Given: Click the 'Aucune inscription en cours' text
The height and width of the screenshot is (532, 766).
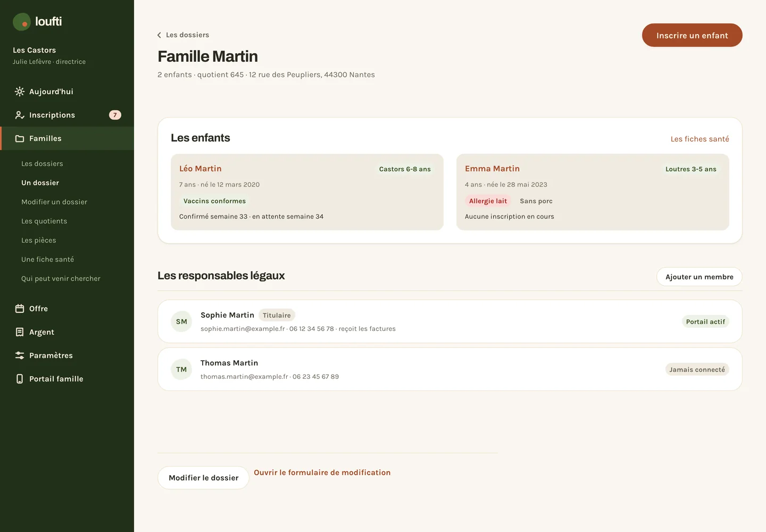Looking at the screenshot, I should click(509, 217).
